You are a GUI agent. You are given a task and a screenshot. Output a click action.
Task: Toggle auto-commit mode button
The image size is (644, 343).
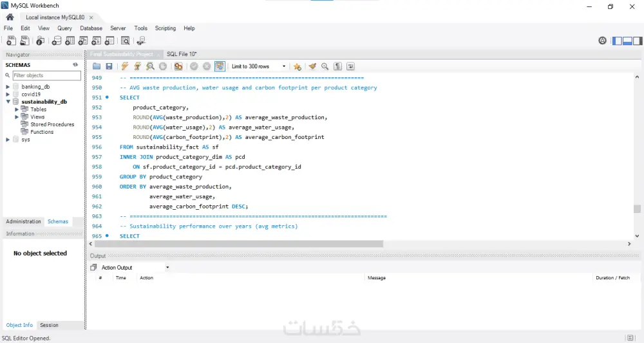[x=220, y=66]
